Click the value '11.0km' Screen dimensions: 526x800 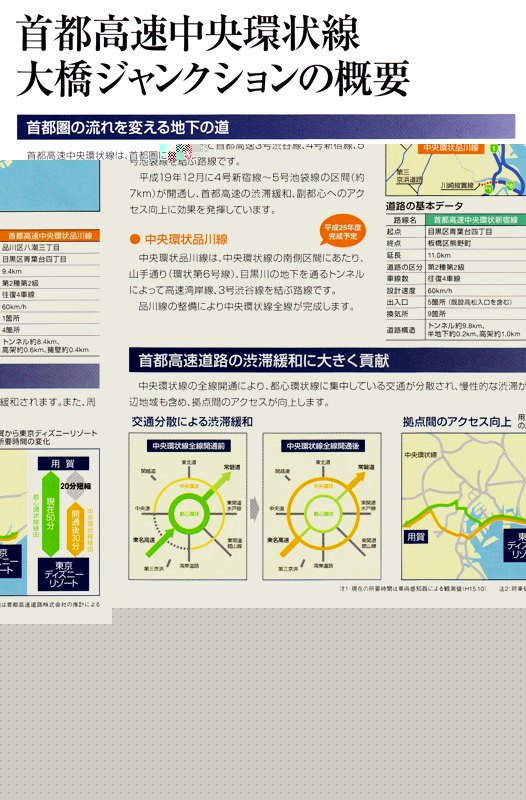439,255
